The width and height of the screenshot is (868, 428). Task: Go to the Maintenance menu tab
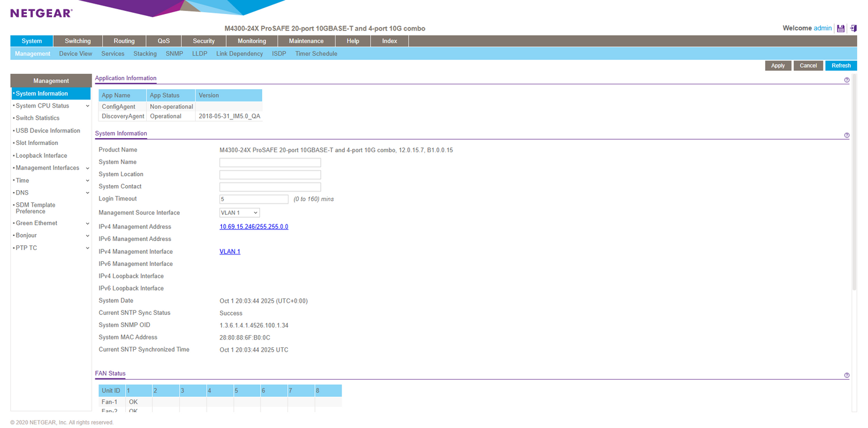pos(306,41)
